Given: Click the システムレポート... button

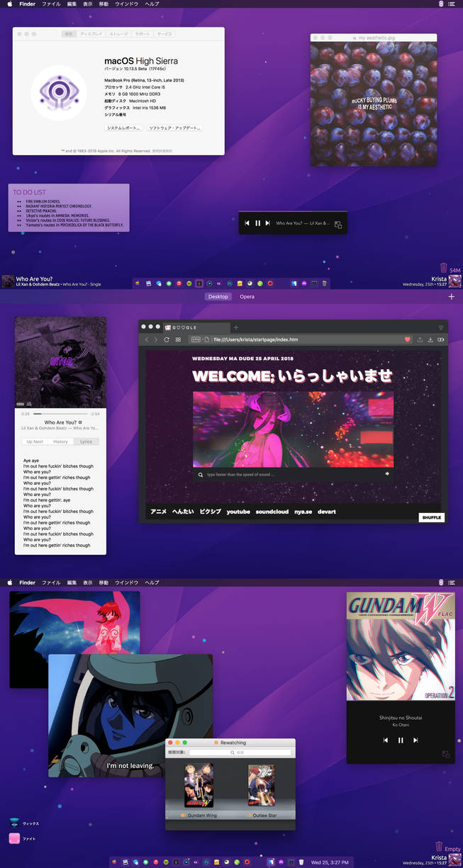Looking at the screenshot, I should pos(123,128).
